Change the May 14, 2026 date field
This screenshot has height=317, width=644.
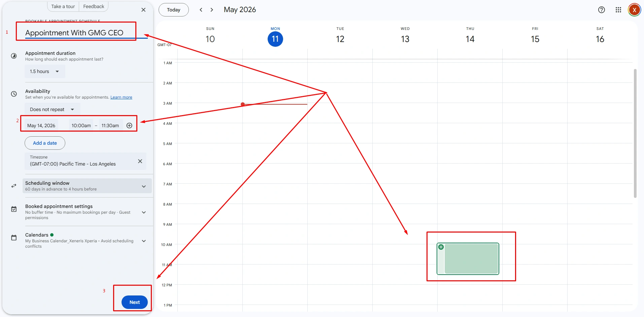coord(41,126)
